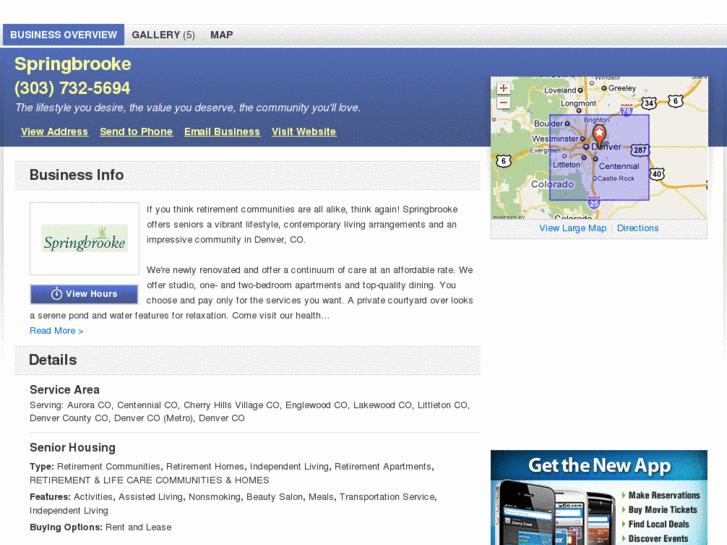
Task: Follow the Visit Website link
Action: (x=304, y=132)
